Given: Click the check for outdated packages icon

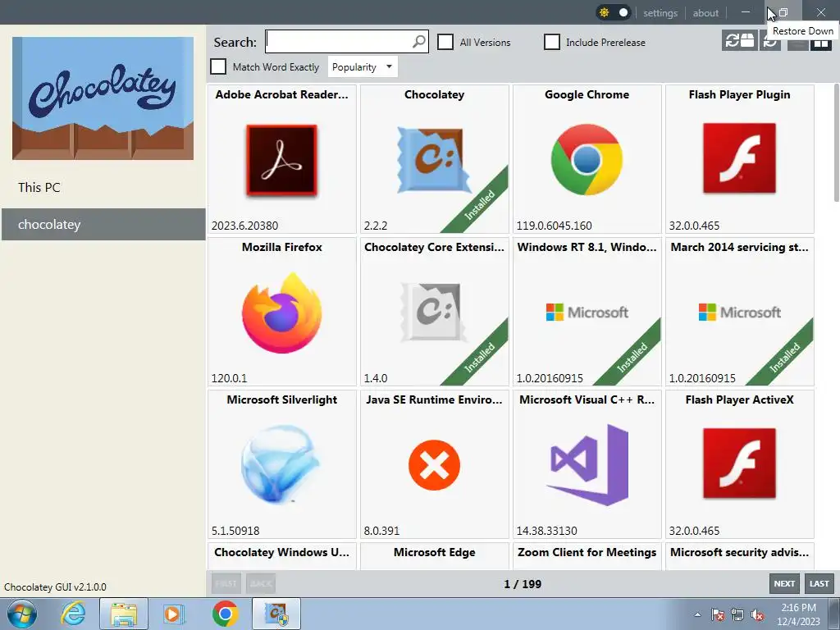Looking at the screenshot, I should point(740,40).
